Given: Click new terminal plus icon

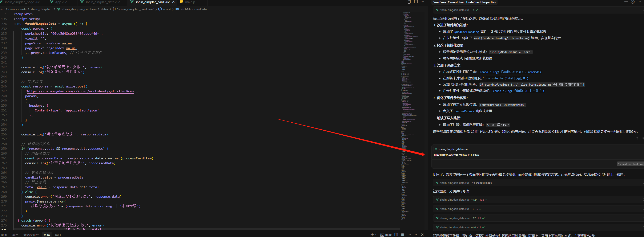Looking at the screenshot, I should (372, 234).
